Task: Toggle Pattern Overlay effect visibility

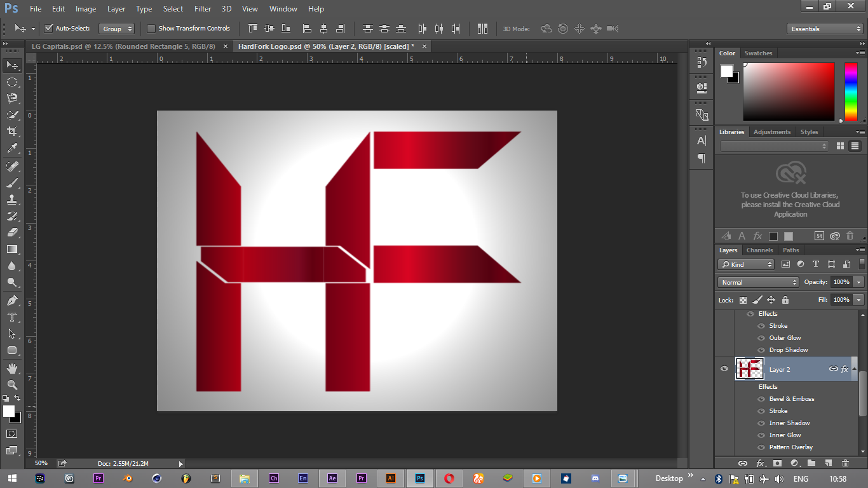Action: coord(761,447)
